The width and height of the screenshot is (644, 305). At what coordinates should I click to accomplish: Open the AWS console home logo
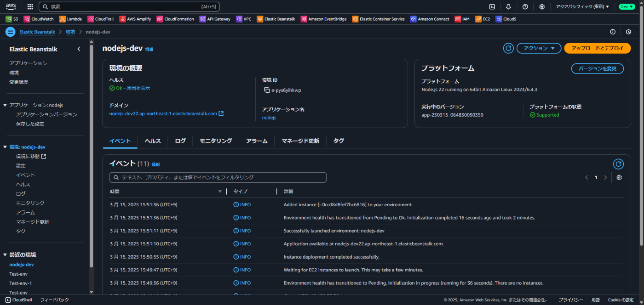(x=11, y=6)
